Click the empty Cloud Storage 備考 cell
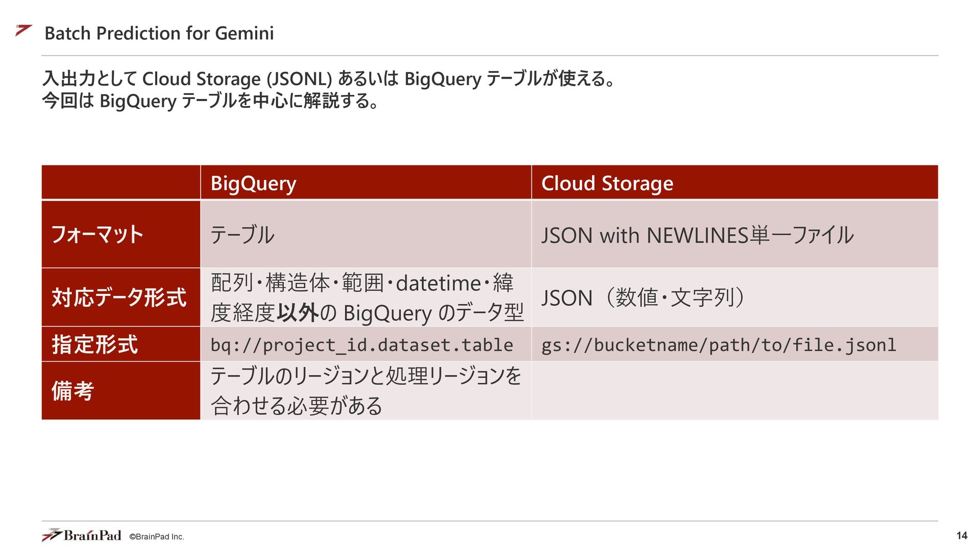 (735, 391)
